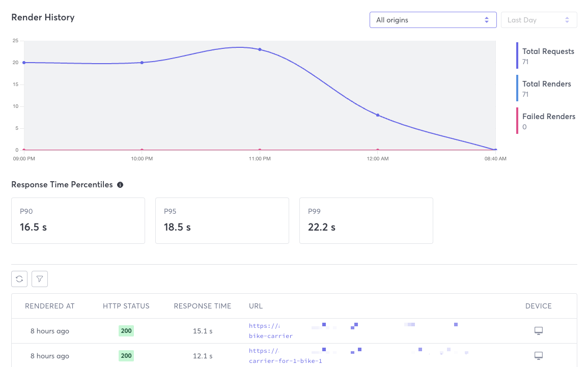588x367 pixels.
Task: Click the refresh icon above the table
Action: [19, 278]
